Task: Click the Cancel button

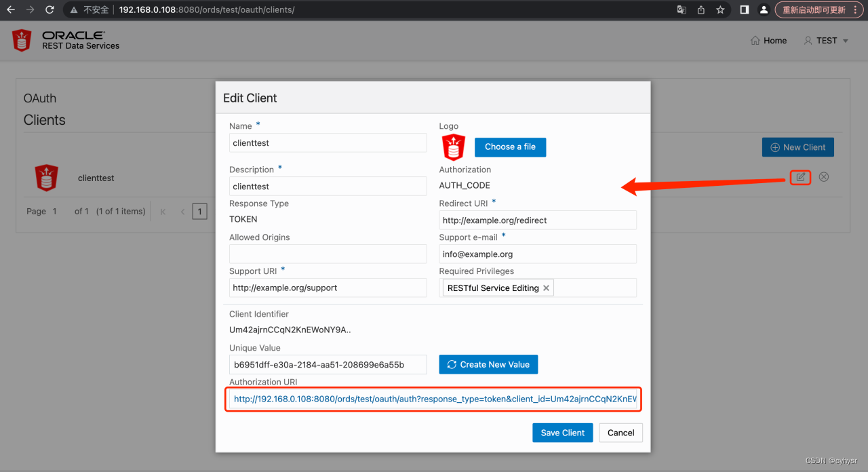Action: click(x=620, y=433)
